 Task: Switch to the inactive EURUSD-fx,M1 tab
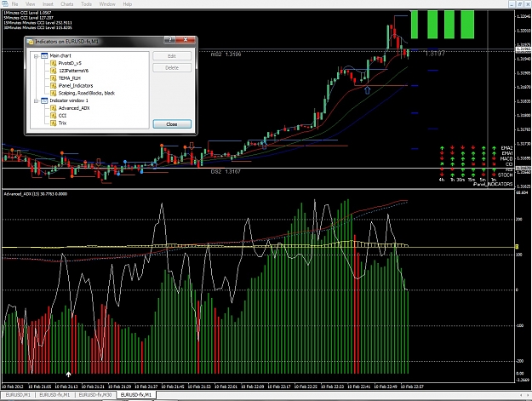[x=54, y=395]
